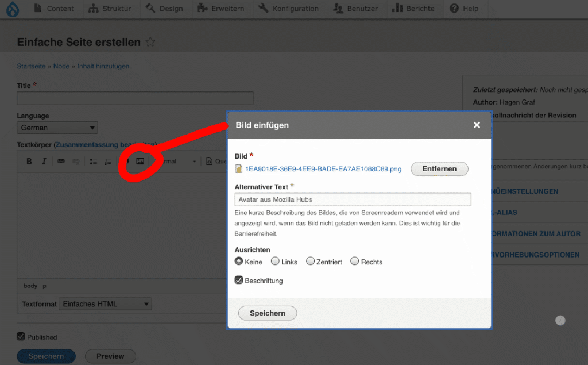Go to Startseite breadcrumb link
This screenshot has width=588, height=365.
(31, 66)
